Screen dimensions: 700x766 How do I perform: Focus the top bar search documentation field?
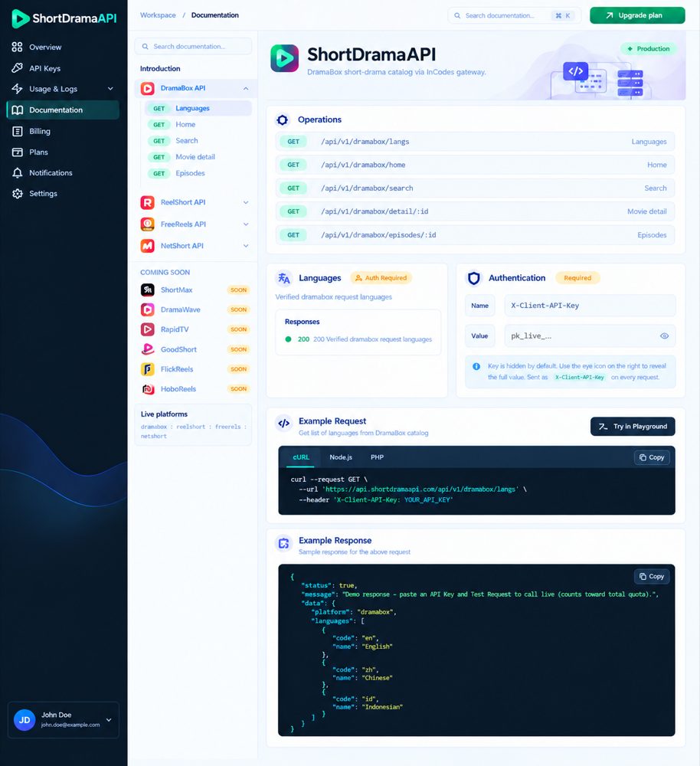515,15
